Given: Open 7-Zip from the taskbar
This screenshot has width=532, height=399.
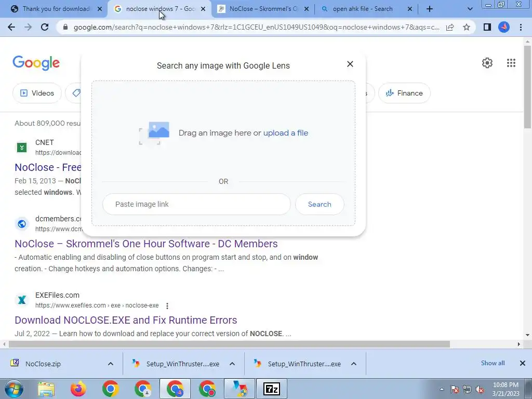Looking at the screenshot, I should (271, 389).
